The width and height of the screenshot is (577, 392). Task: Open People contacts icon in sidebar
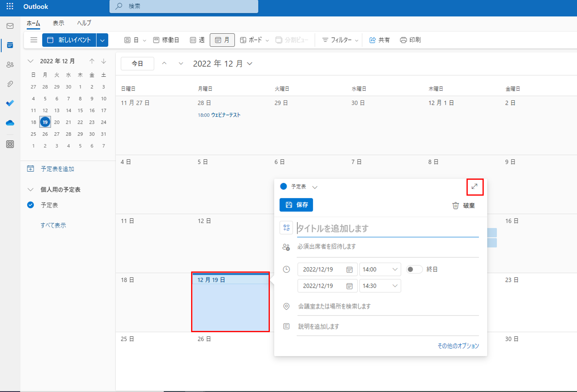point(10,65)
